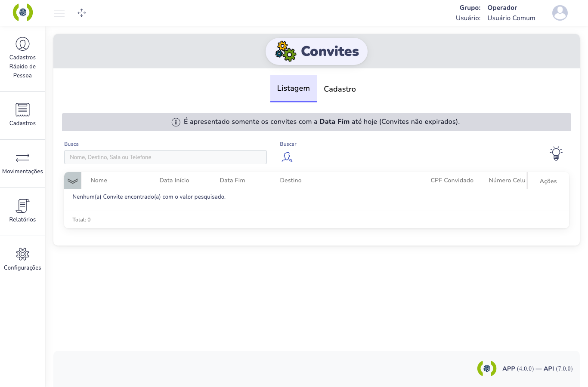
Task: Open Cadastros Rápido de Pessoa in sidebar
Action: click(x=22, y=58)
